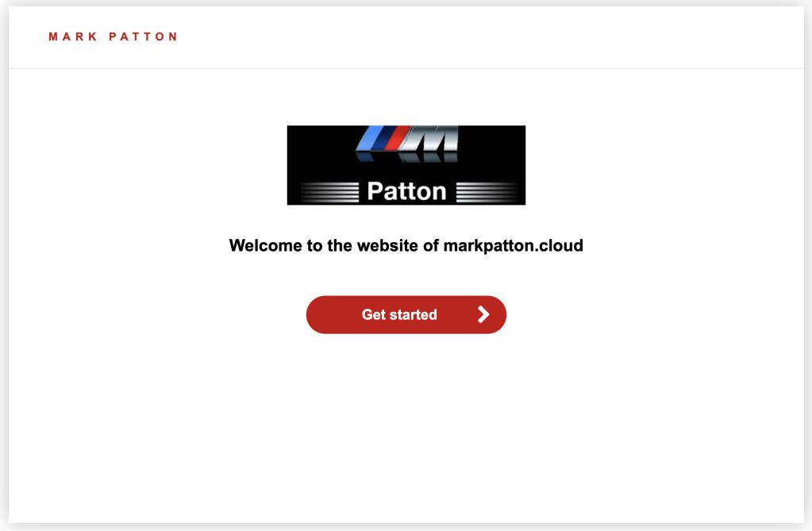
Task: Click the word PATTON in header
Action: pyautogui.click(x=143, y=37)
